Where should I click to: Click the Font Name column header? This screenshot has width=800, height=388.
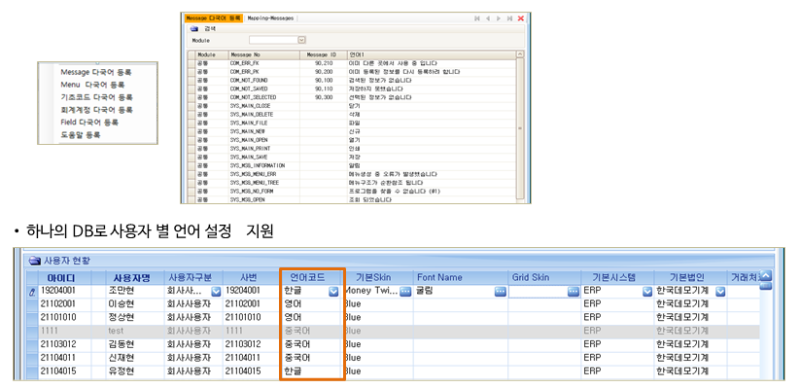[462, 278]
